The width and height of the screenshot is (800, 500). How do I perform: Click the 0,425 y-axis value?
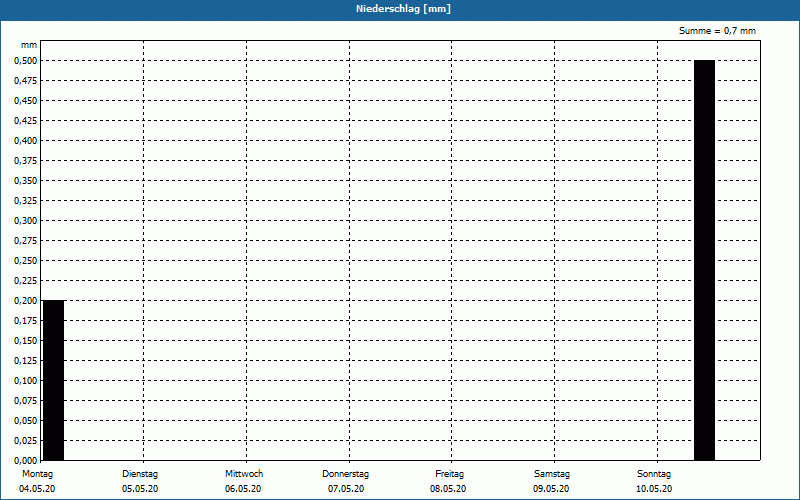(x=26, y=121)
